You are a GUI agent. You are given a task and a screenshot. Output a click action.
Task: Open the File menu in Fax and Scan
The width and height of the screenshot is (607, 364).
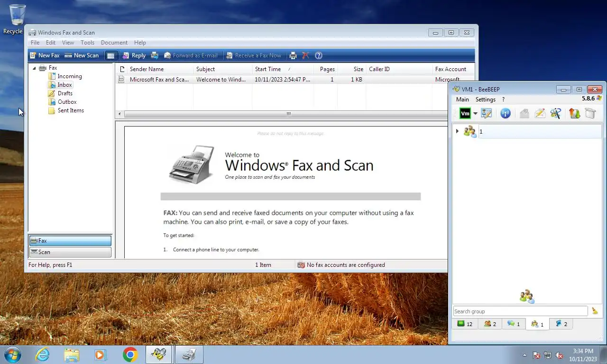click(35, 43)
